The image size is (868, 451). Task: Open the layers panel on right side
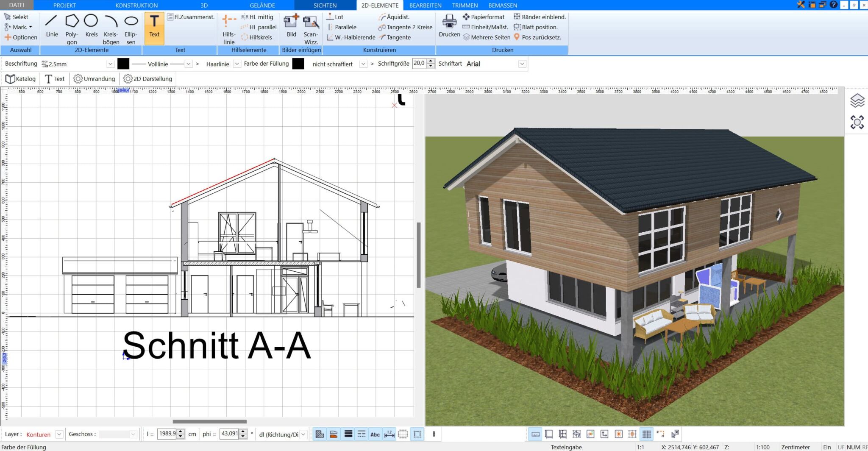(857, 100)
